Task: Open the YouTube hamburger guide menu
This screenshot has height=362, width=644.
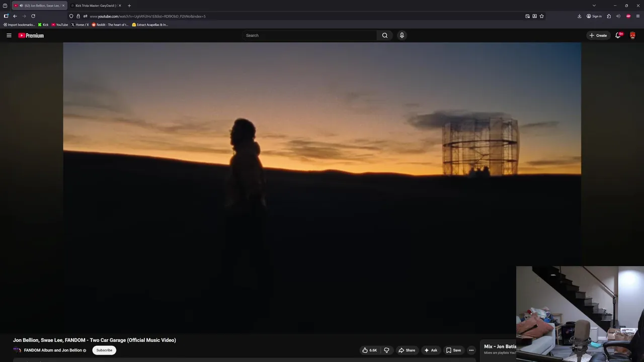Action: (x=9, y=35)
